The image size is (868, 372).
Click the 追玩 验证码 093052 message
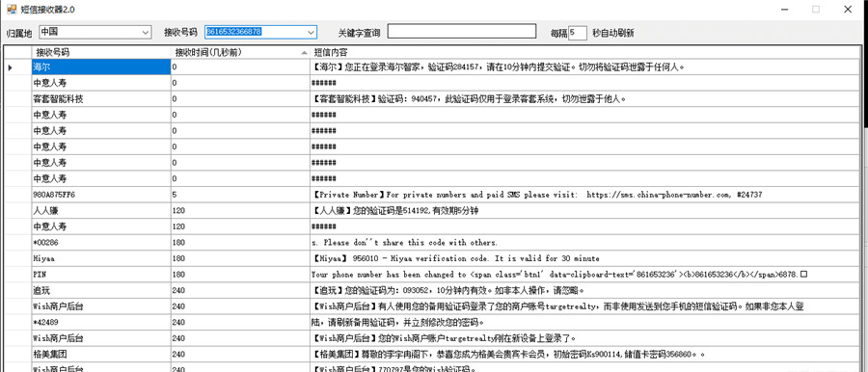584,290
